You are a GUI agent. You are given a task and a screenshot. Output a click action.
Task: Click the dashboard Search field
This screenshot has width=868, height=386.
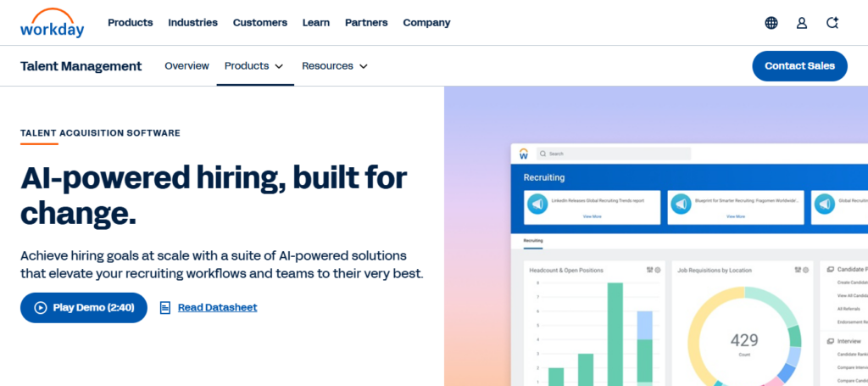click(614, 154)
